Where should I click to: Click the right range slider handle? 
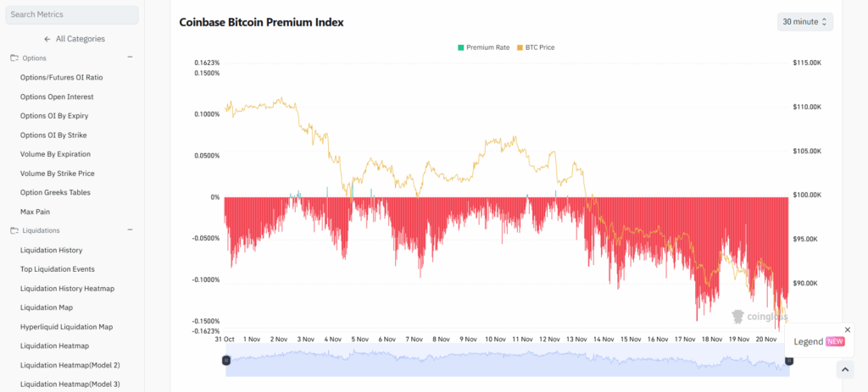(789, 361)
